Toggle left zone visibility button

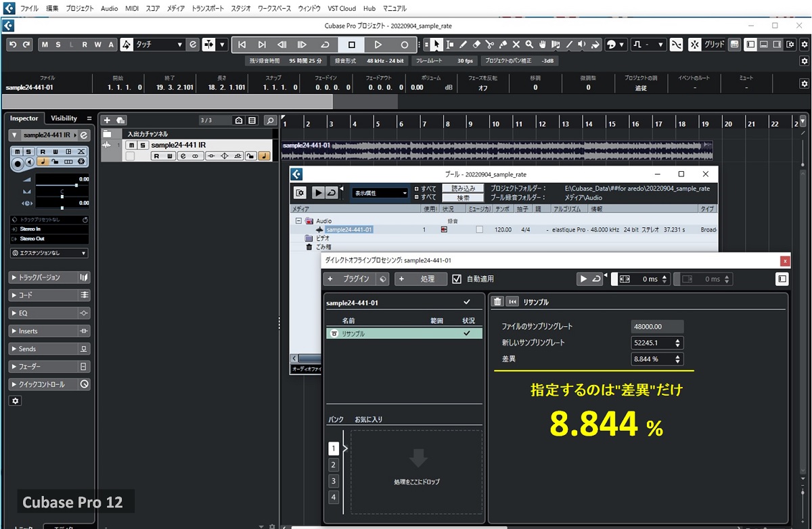click(750, 45)
